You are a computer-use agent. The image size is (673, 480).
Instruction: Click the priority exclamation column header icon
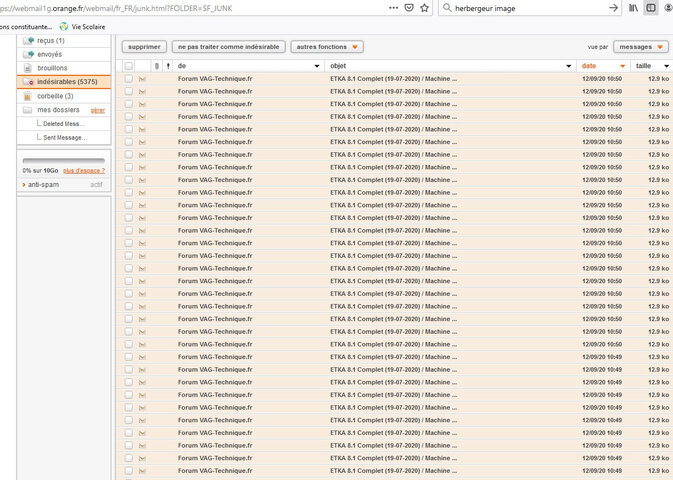pos(168,66)
